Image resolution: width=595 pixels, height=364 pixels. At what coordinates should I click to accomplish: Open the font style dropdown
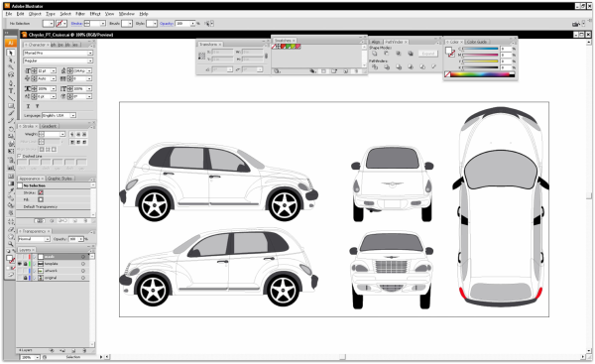90,61
